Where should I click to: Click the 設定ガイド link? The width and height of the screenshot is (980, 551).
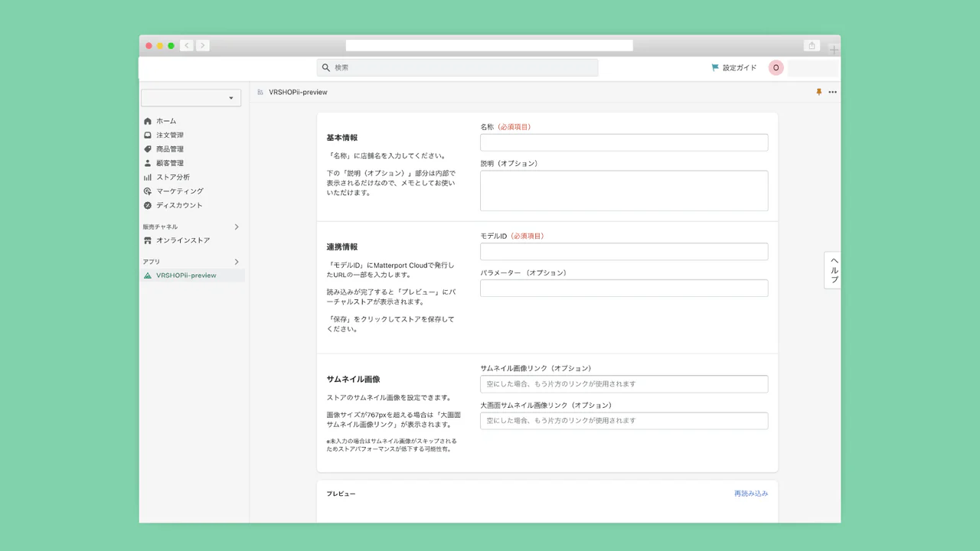click(x=740, y=67)
